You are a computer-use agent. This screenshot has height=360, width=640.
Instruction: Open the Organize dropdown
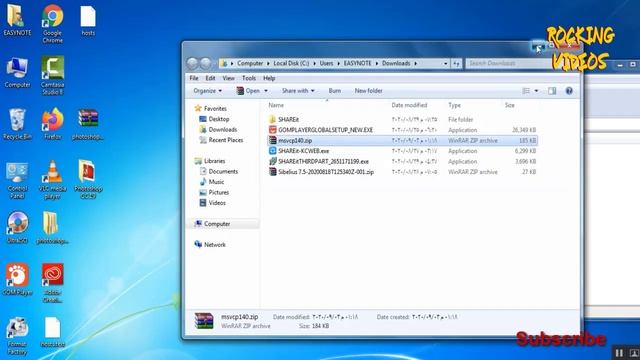click(x=207, y=91)
